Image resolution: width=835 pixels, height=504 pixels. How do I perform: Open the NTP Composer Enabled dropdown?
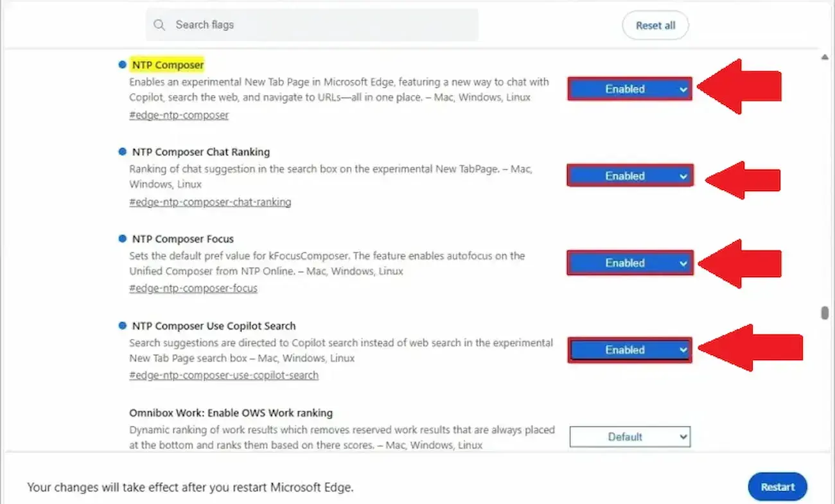click(629, 89)
